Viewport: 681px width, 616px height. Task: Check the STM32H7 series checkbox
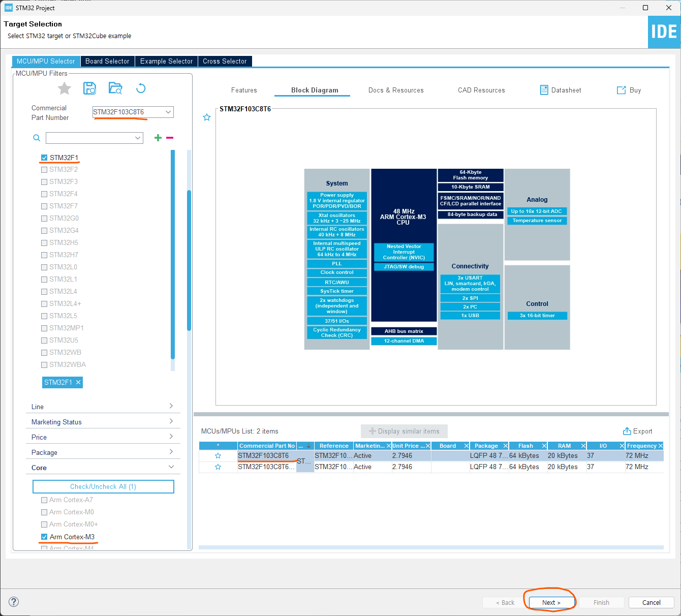[44, 255]
